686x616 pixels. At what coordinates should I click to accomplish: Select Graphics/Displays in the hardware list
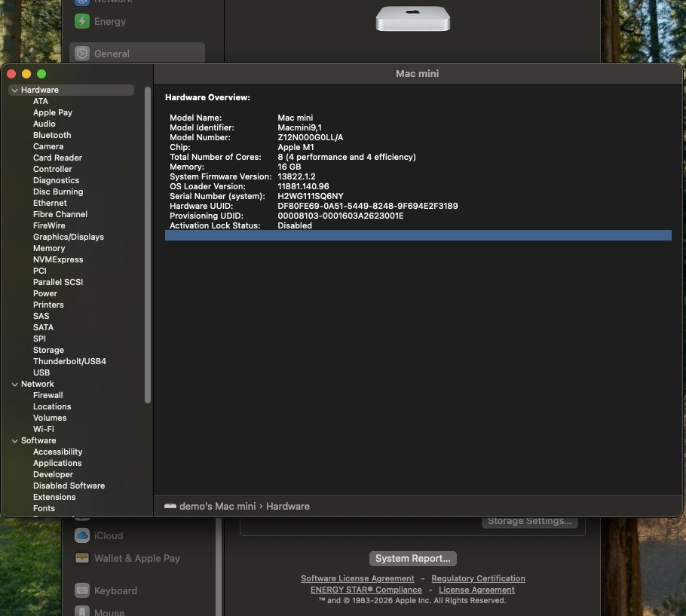68,237
